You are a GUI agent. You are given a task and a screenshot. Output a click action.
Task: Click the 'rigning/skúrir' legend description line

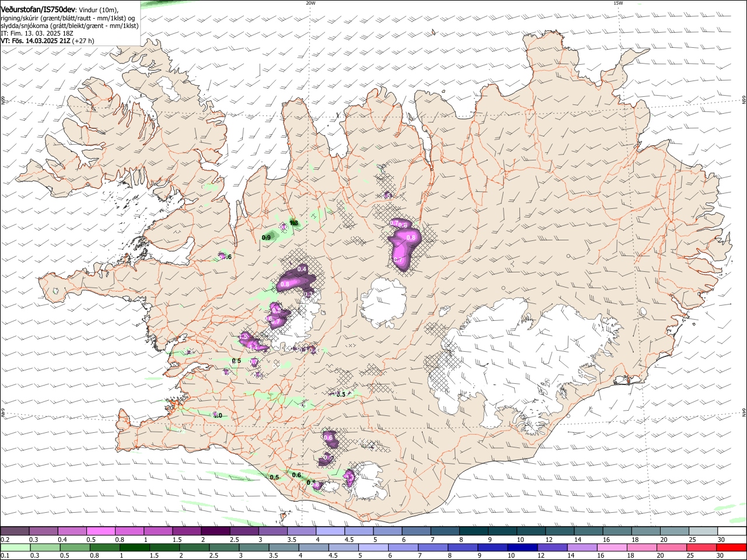click(x=68, y=17)
